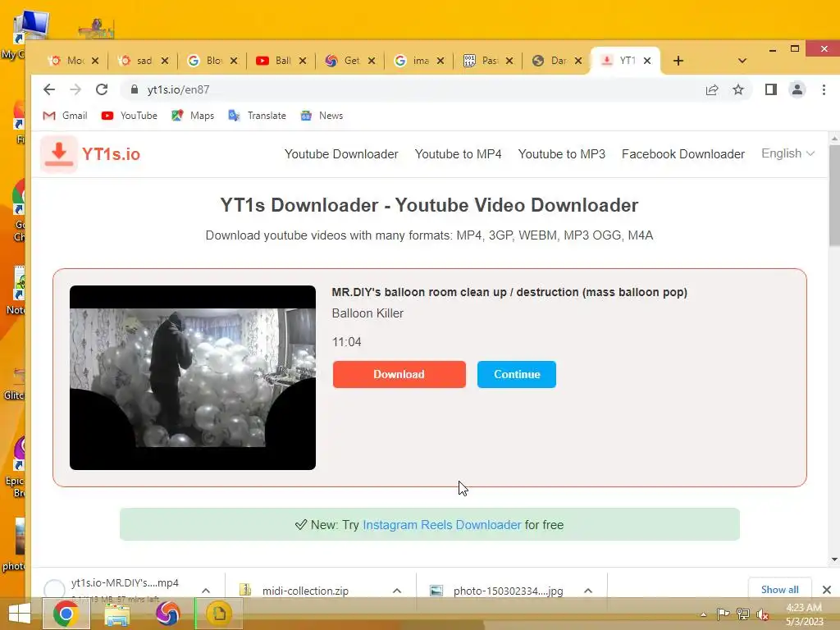Click the blue Continue button
This screenshot has height=630, width=840.
pos(517,374)
